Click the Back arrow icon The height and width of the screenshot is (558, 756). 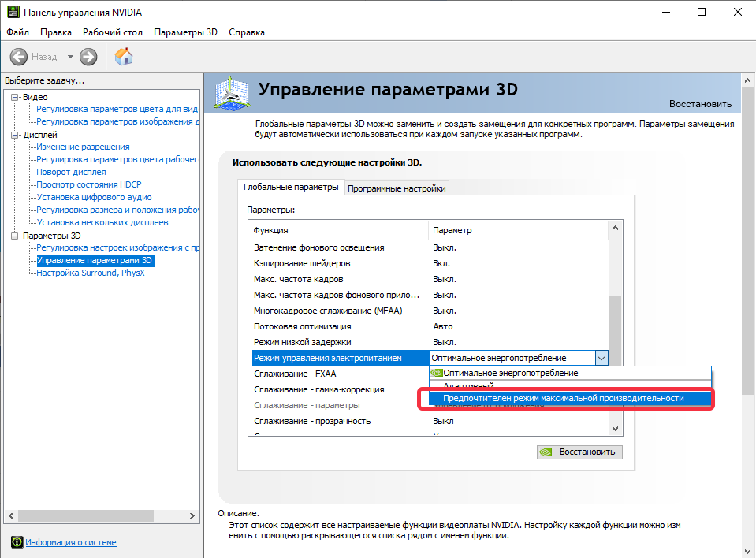19,57
